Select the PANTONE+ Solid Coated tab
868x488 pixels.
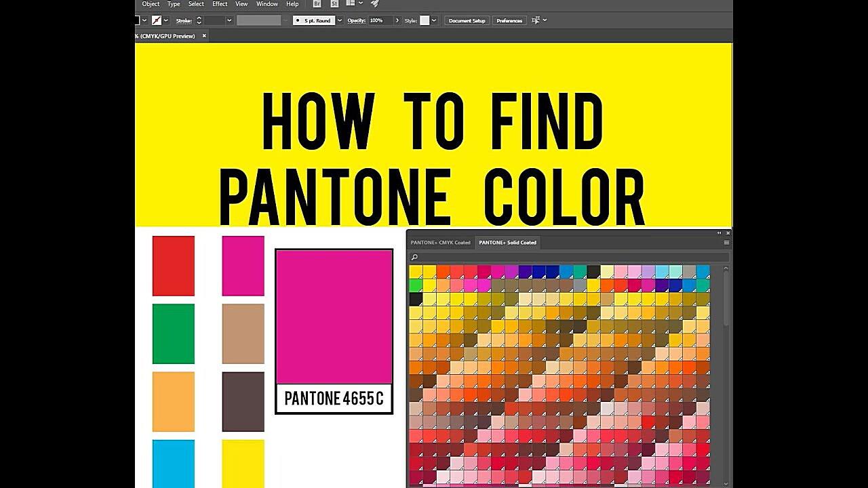(x=507, y=243)
